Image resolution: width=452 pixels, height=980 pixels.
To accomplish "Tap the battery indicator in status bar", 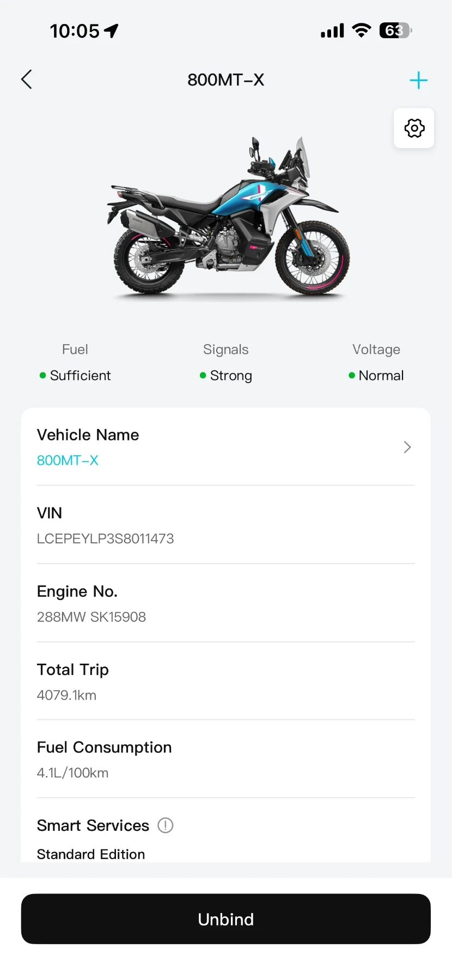I will click(395, 31).
